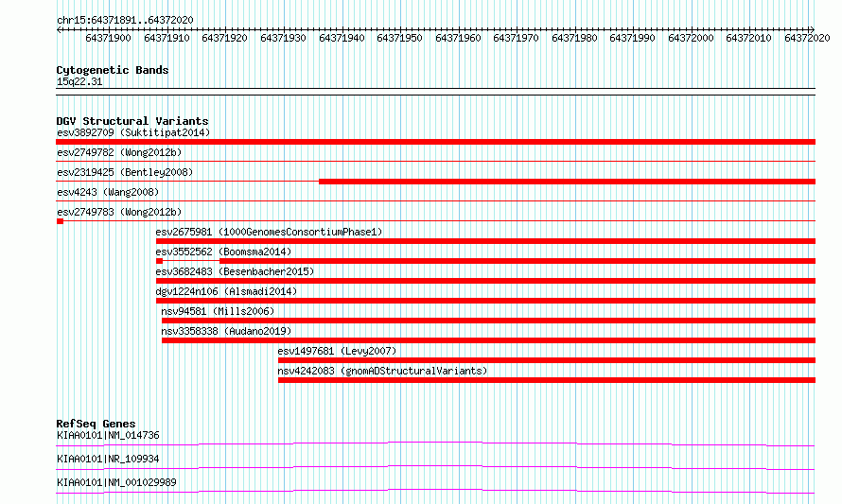The image size is (842, 504).
Task: Click the red bar of nsv3358338
Action: (489, 340)
